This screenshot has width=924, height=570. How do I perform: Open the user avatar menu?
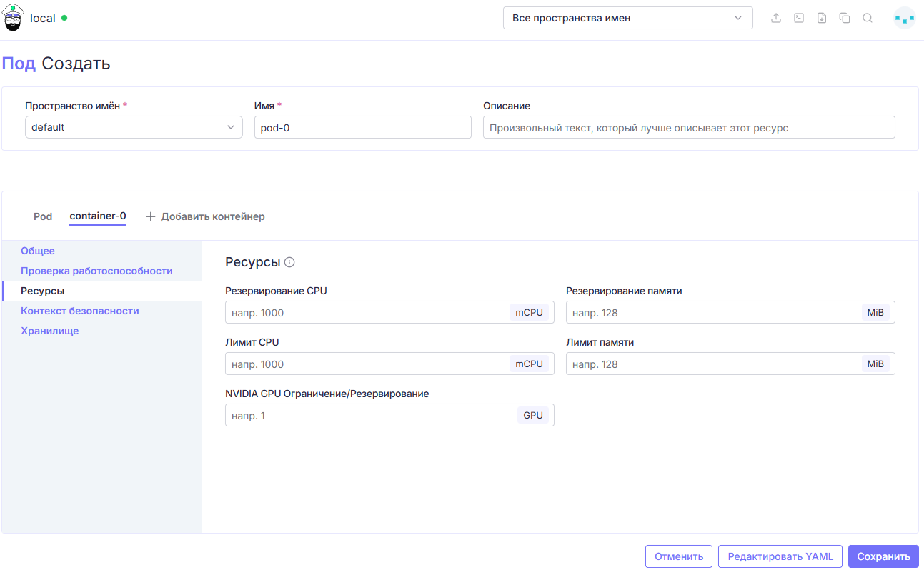pyautogui.click(x=905, y=19)
